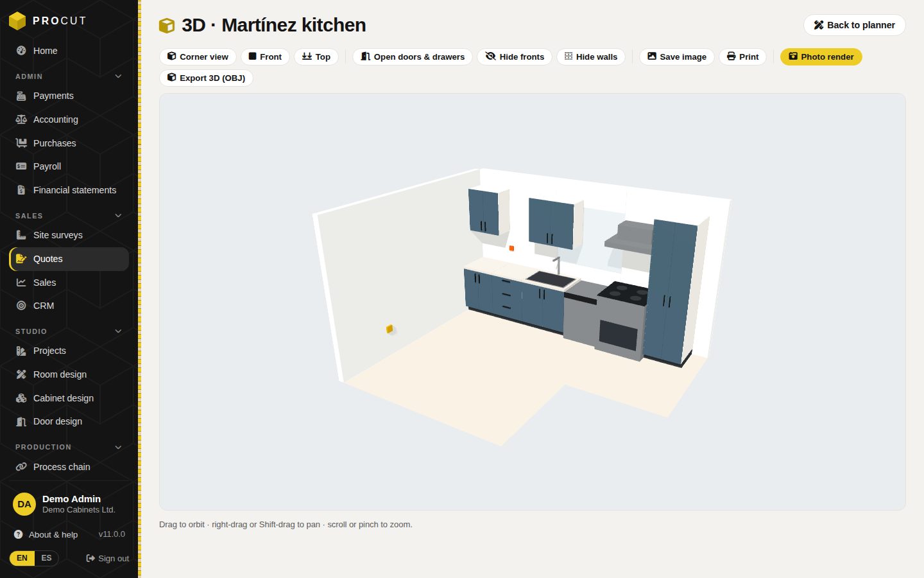Switch to Front view

click(265, 57)
